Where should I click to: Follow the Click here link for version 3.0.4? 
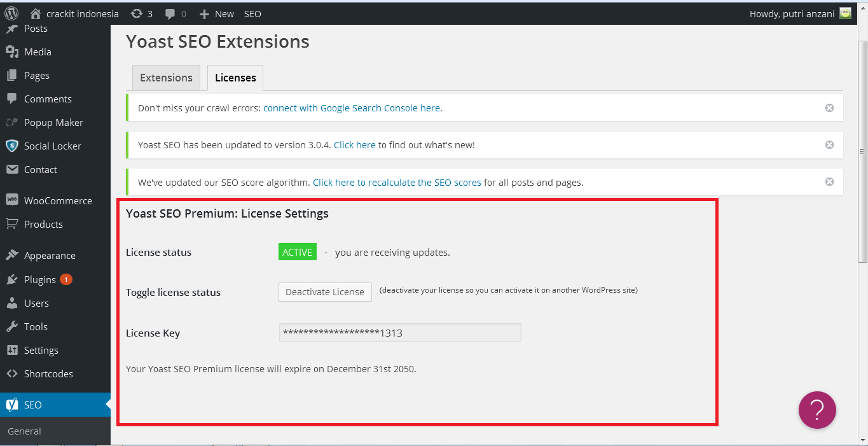355,145
